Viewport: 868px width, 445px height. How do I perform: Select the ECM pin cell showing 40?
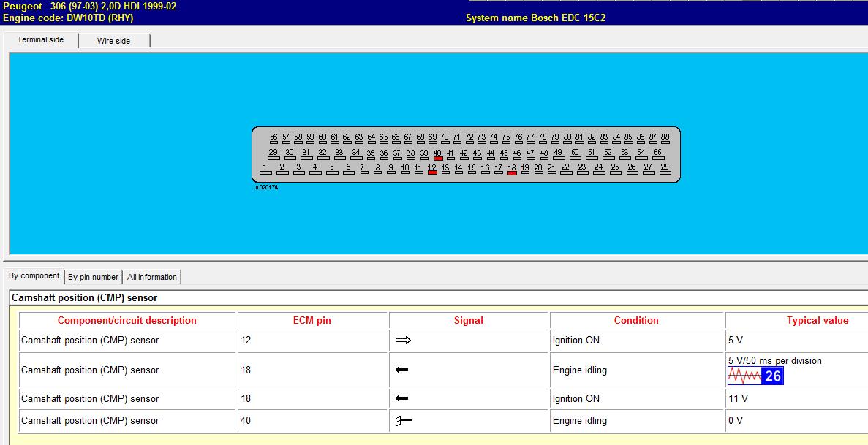point(312,421)
